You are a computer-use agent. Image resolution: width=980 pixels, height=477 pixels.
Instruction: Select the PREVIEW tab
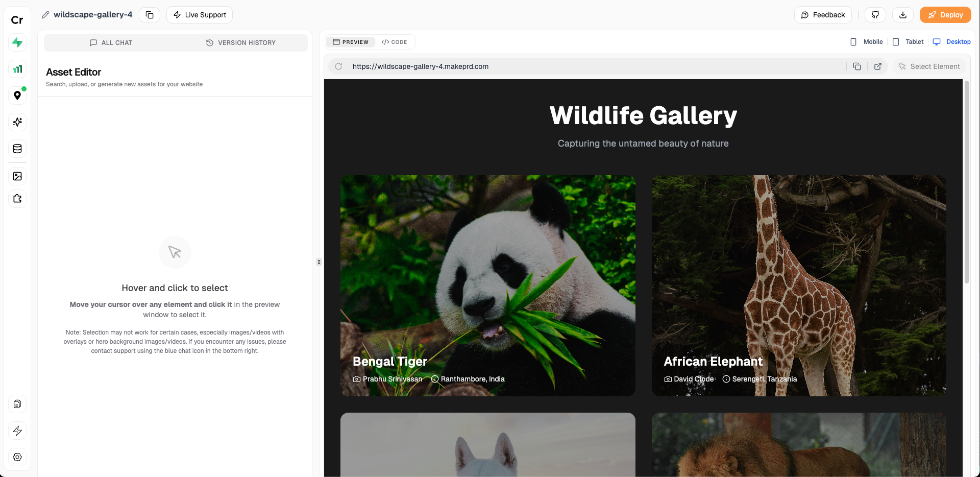pyautogui.click(x=351, y=42)
